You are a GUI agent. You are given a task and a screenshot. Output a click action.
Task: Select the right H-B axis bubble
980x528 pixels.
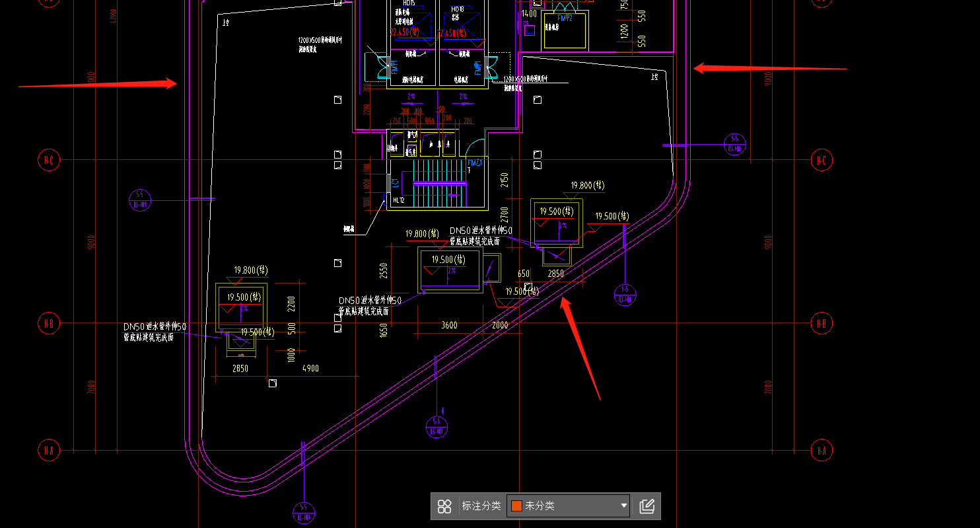pyautogui.click(x=822, y=324)
